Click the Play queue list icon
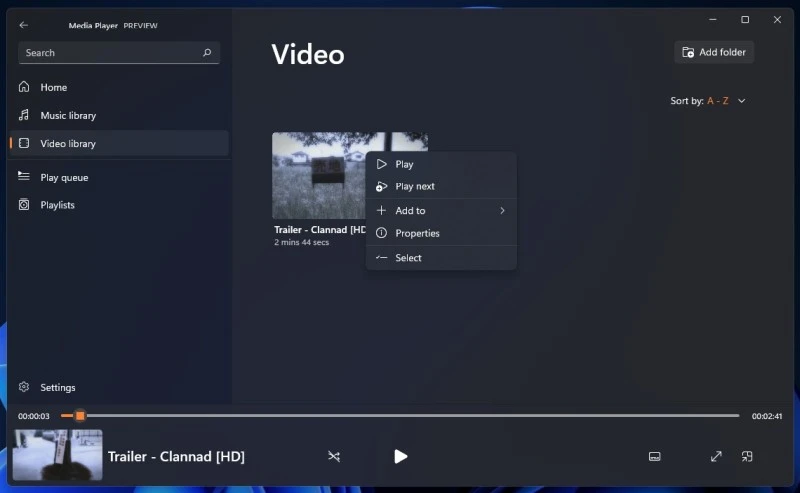 click(24, 176)
